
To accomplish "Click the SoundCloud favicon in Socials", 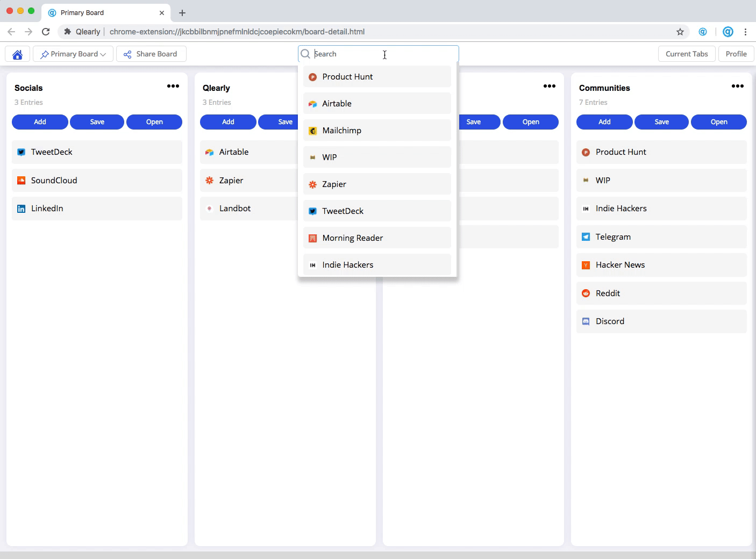I will click(22, 181).
